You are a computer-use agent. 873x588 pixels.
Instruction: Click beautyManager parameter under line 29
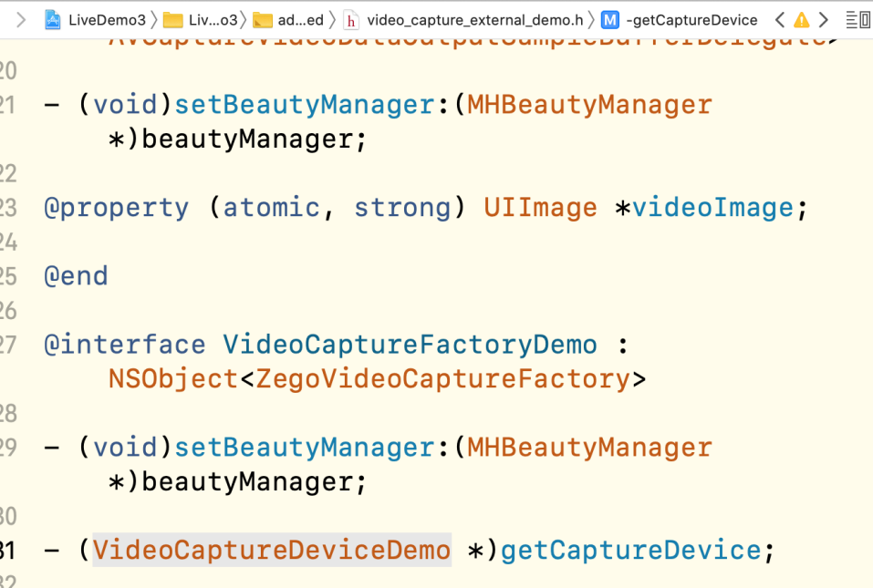pyautogui.click(x=247, y=482)
